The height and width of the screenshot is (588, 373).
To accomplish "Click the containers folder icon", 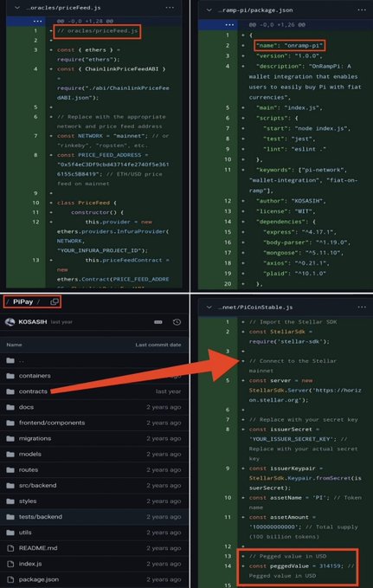I will coord(10,376).
